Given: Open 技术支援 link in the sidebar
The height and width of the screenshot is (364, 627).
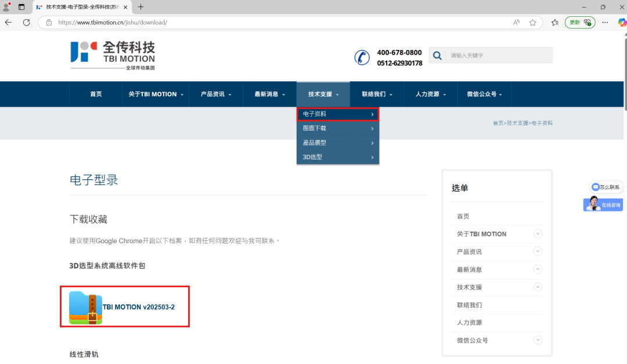Looking at the screenshot, I should [469, 287].
